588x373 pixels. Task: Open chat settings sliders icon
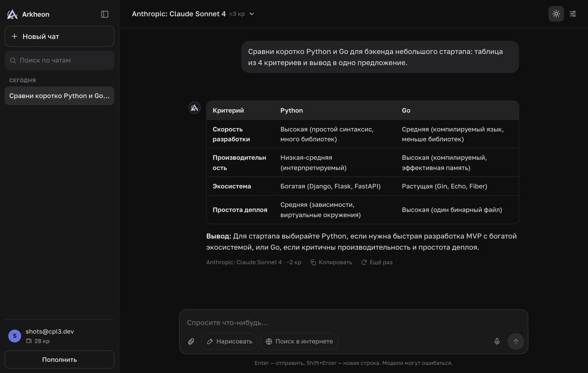coord(573,14)
